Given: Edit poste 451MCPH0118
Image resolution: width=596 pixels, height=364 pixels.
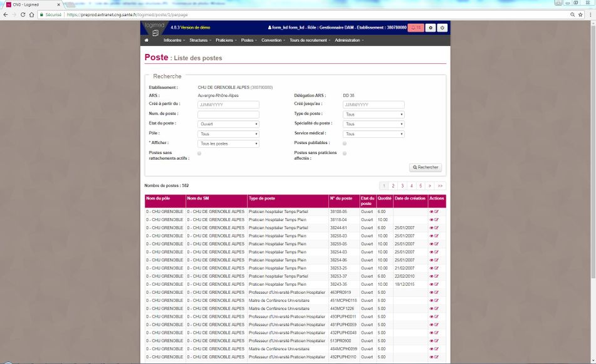Looking at the screenshot, I should (x=436, y=301).
